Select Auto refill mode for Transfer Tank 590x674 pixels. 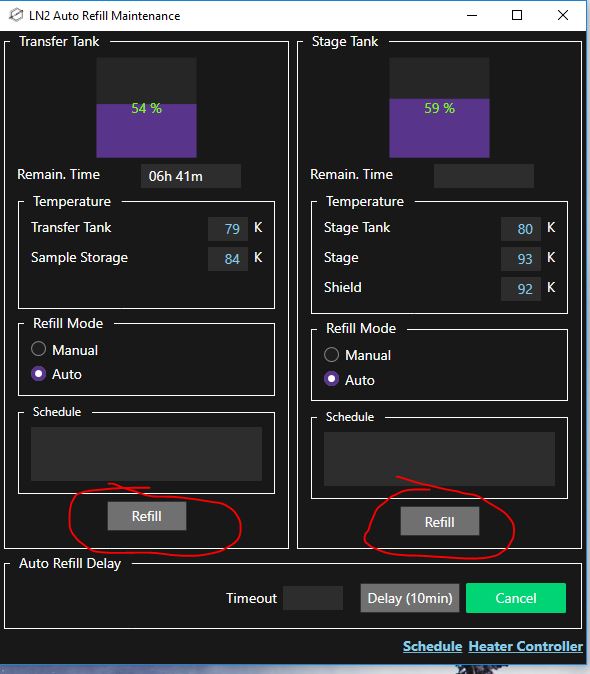pos(38,374)
